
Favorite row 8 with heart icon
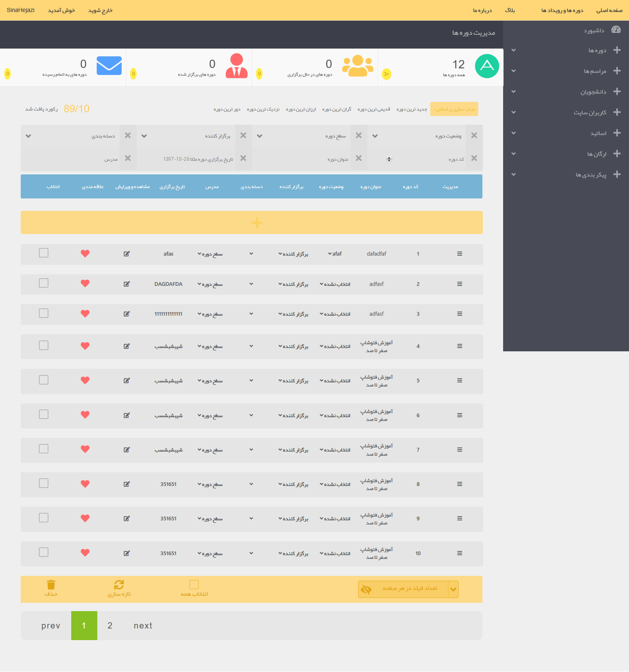[x=85, y=483]
